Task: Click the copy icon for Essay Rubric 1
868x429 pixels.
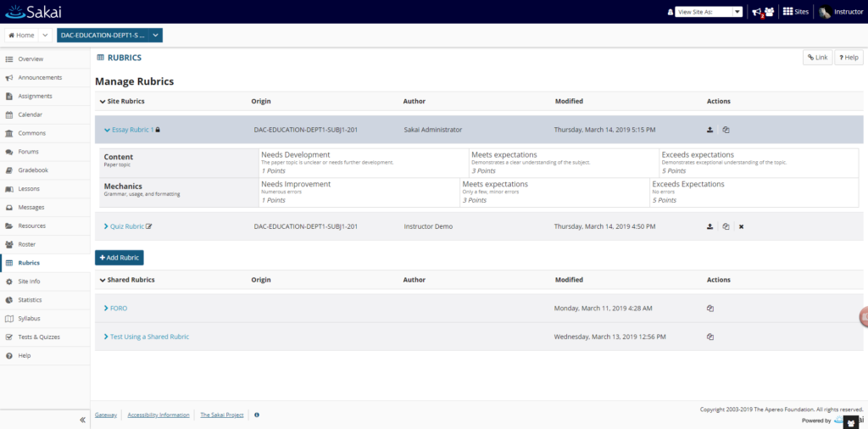Action: pos(726,130)
